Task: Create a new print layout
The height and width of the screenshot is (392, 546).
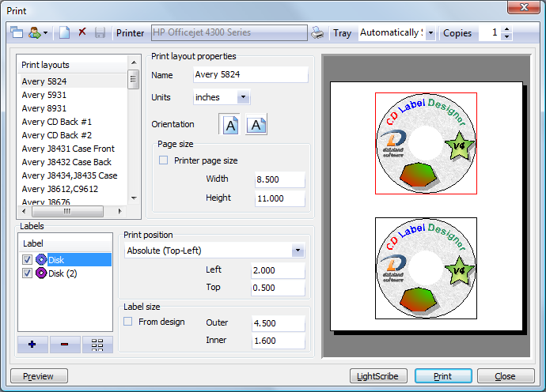Action: (64, 32)
